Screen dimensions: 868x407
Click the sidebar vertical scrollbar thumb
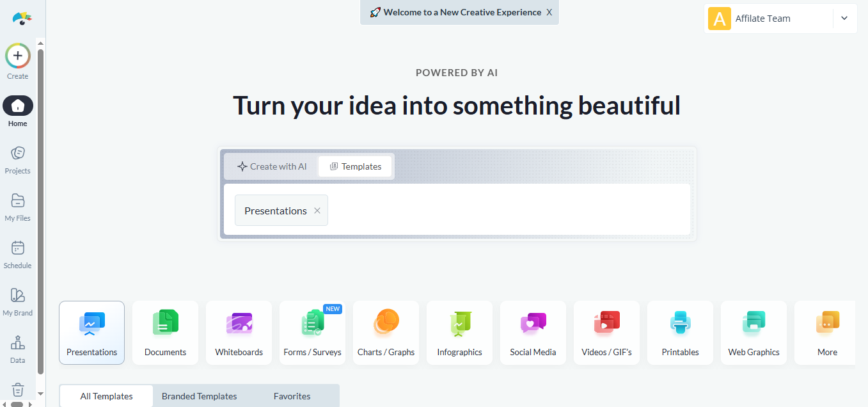tap(41, 211)
